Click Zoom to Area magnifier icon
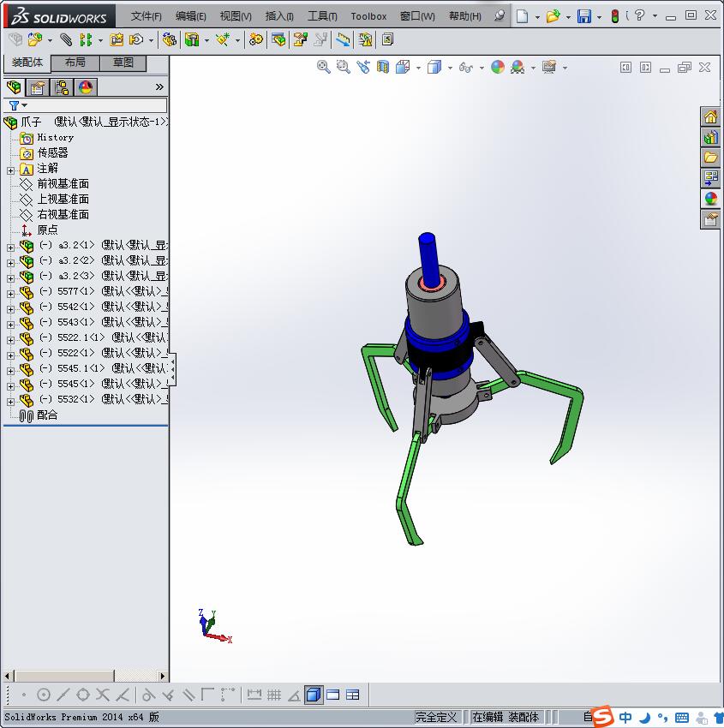 coord(344,68)
